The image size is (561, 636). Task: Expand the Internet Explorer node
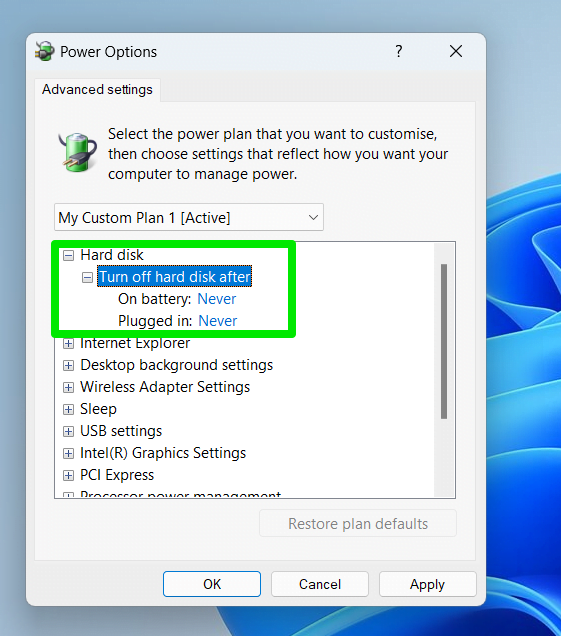(x=69, y=344)
